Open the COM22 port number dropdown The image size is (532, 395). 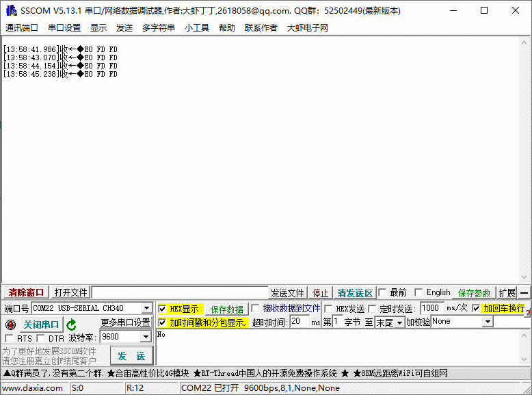click(146, 308)
